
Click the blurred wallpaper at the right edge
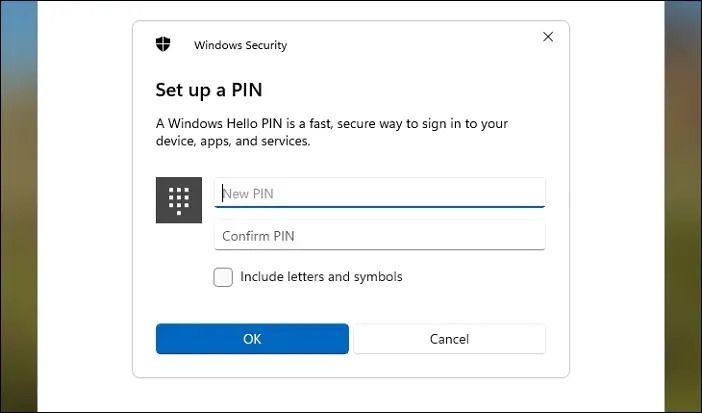click(x=684, y=200)
